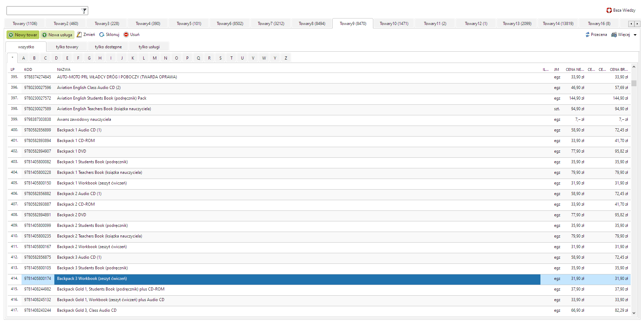The width and height of the screenshot is (644, 323).
Task: Open the Więcej dropdown menu
Action: coord(635,35)
